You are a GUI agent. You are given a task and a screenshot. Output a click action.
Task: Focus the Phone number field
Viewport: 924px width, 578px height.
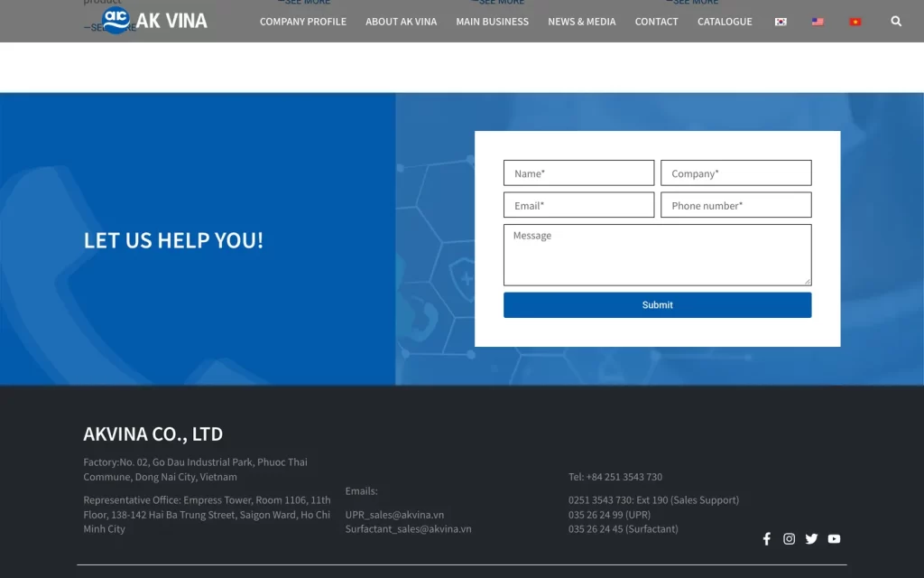point(736,205)
